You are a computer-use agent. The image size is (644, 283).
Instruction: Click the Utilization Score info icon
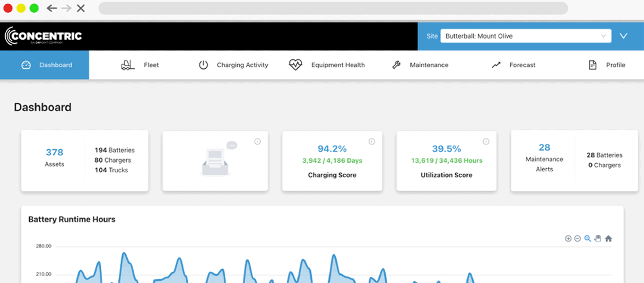[486, 141]
